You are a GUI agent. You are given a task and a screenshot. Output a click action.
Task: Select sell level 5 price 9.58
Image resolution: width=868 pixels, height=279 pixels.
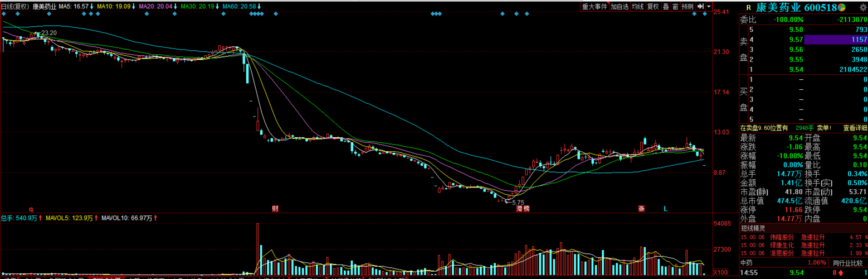[x=796, y=30]
